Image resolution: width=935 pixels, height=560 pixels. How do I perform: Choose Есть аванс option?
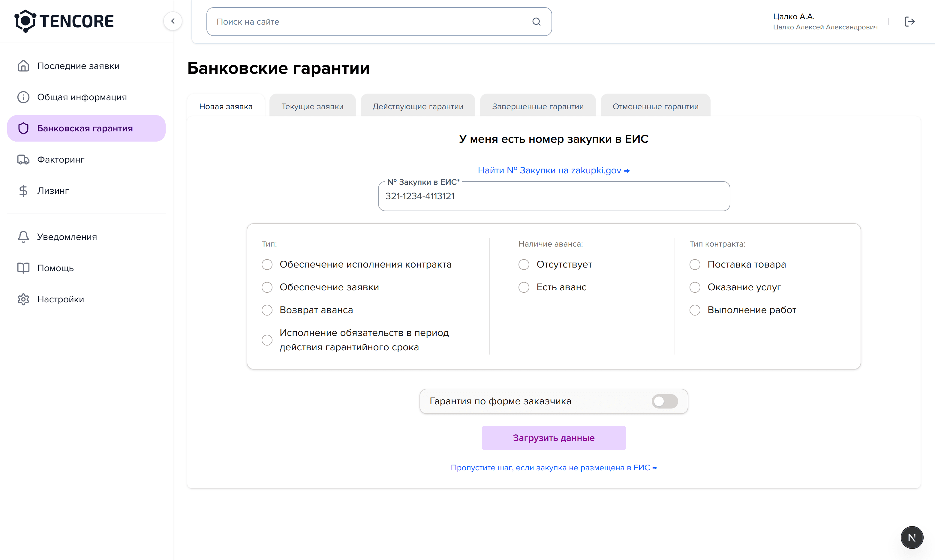(524, 287)
